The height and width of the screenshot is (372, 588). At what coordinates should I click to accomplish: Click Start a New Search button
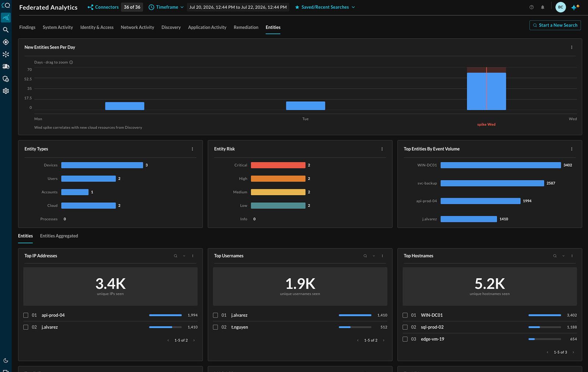tap(555, 25)
